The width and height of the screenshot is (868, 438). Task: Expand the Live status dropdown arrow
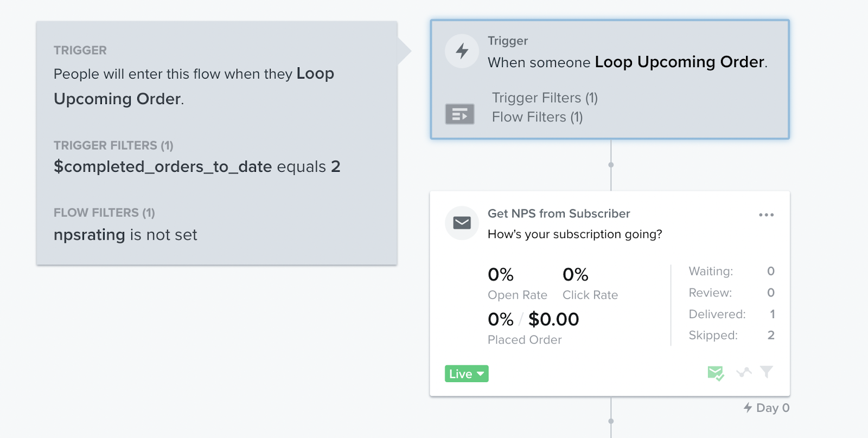point(480,373)
